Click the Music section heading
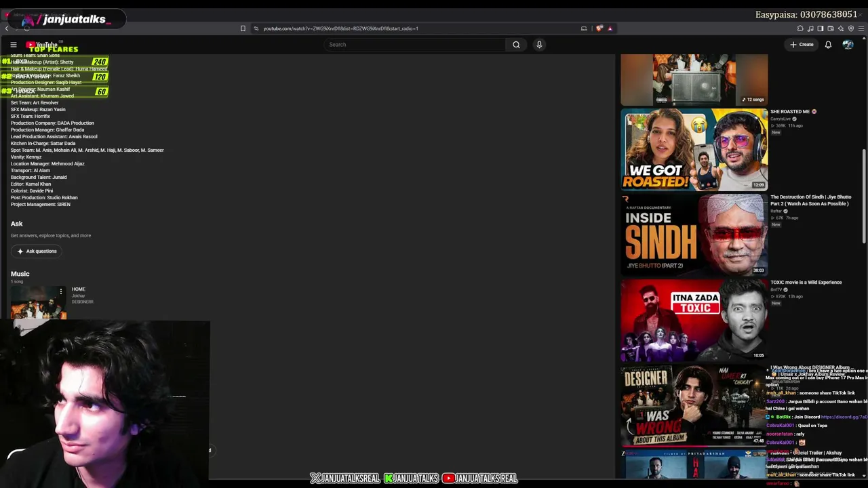The width and height of the screenshot is (868, 488). pos(20,274)
